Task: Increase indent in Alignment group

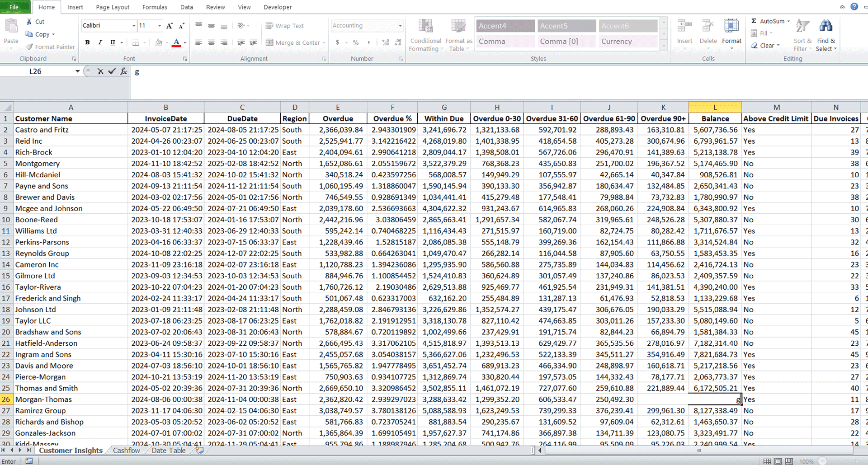Action: tap(254, 42)
